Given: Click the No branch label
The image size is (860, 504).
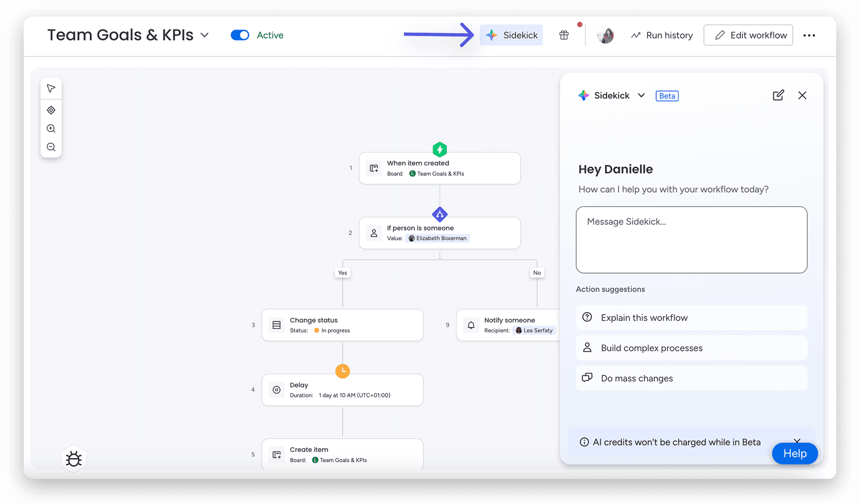Looking at the screenshot, I should coord(537,273).
